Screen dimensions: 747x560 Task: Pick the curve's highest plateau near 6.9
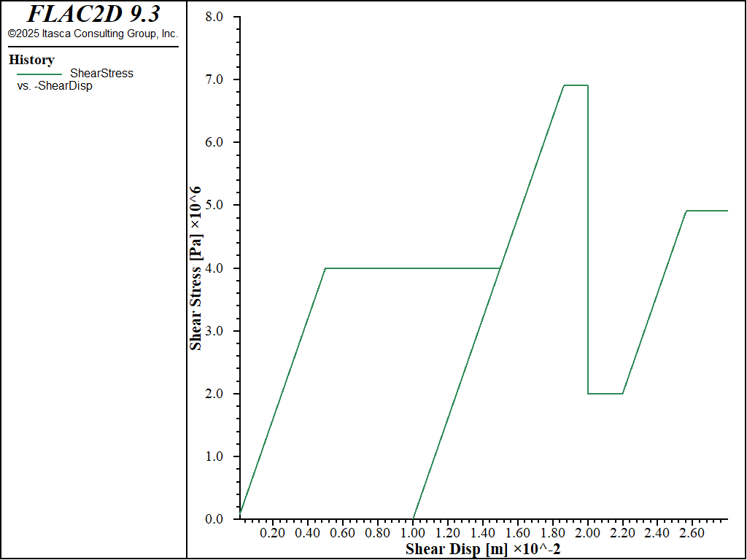pos(576,85)
